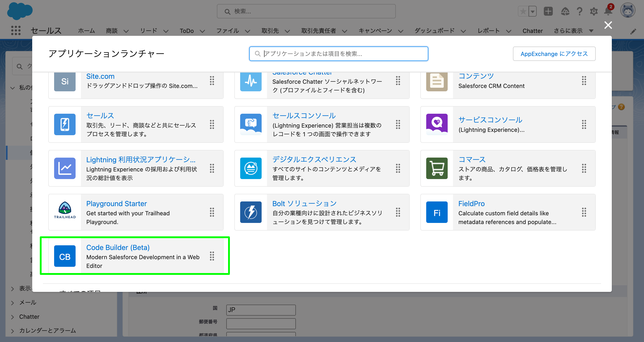Switch to the ホーム tab
Viewport: 644px width, 342px height.
[86, 30]
